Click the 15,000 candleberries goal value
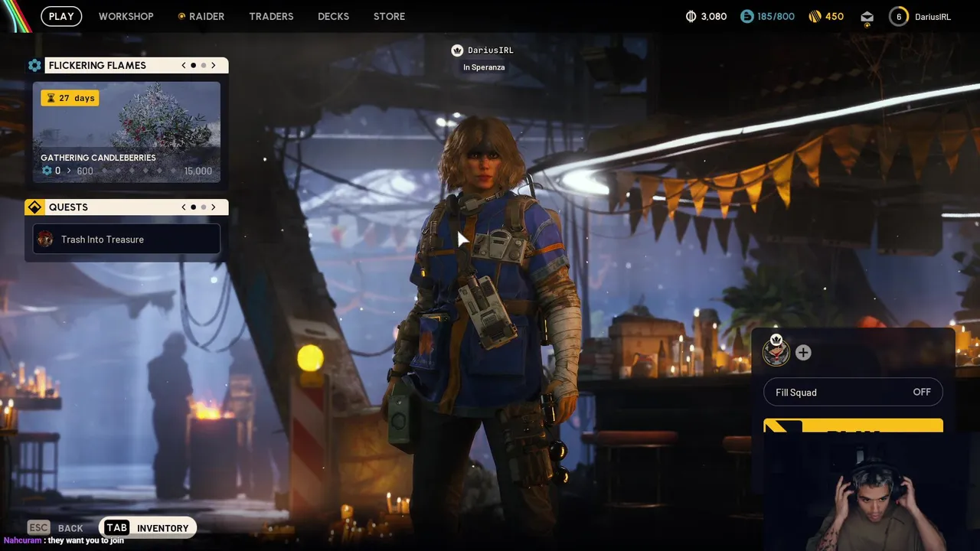Viewport: 980px width, 551px height. tap(198, 171)
